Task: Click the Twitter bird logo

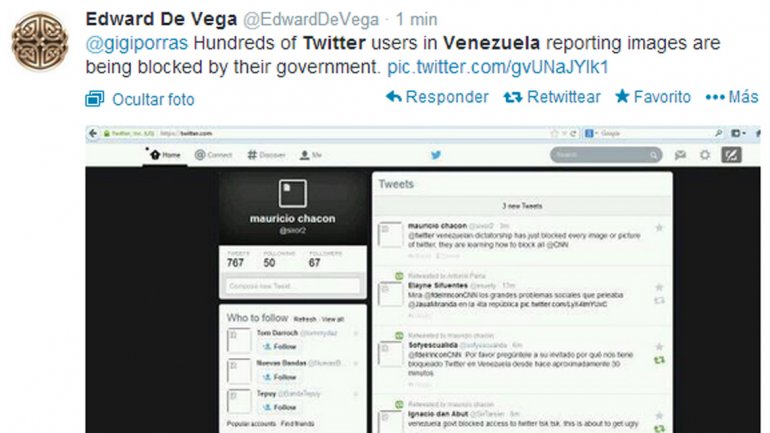Action: tap(436, 155)
